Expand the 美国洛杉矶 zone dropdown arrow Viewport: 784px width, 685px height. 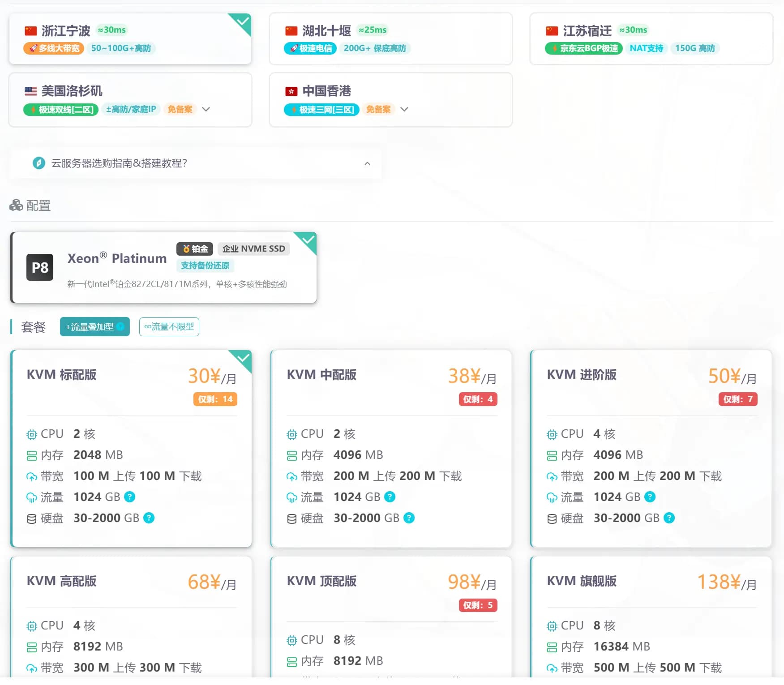tap(206, 109)
